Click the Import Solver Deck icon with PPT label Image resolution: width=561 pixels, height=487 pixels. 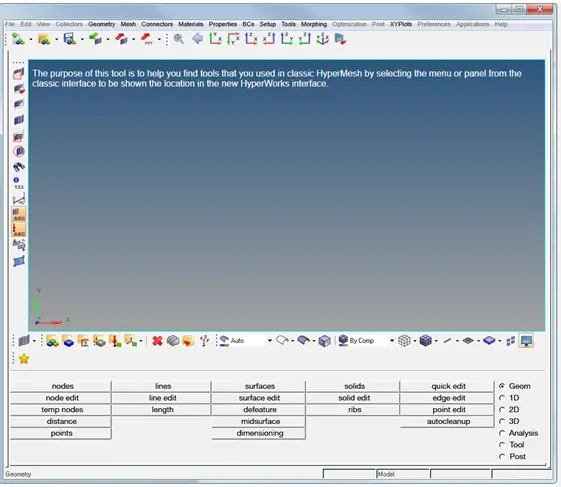click(x=146, y=39)
